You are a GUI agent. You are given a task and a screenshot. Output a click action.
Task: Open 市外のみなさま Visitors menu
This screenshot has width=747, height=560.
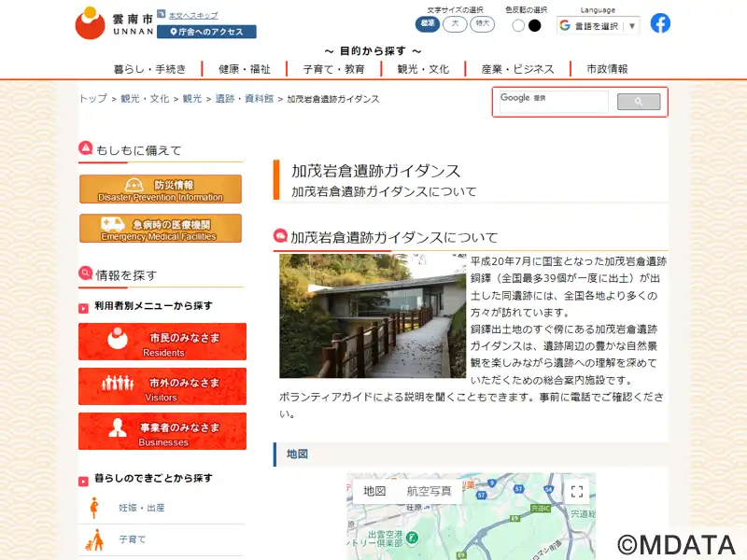(x=162, y=386)
